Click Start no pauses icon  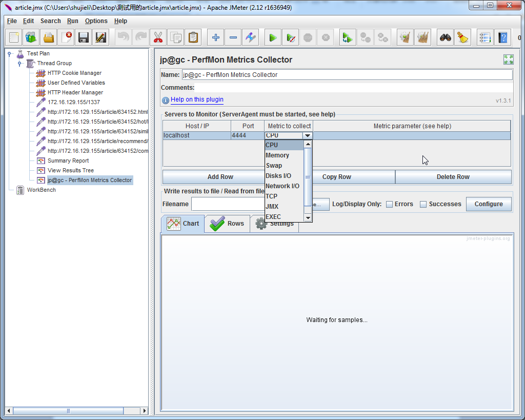click(x=291, y=37)
